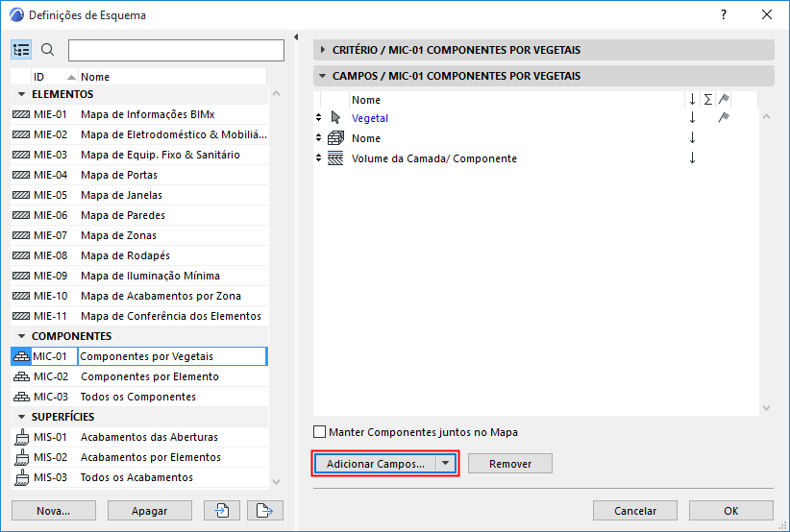Viewport: 790px width, 532px height.
Task: Click the export scheme icon button
Action: (265, 510)
